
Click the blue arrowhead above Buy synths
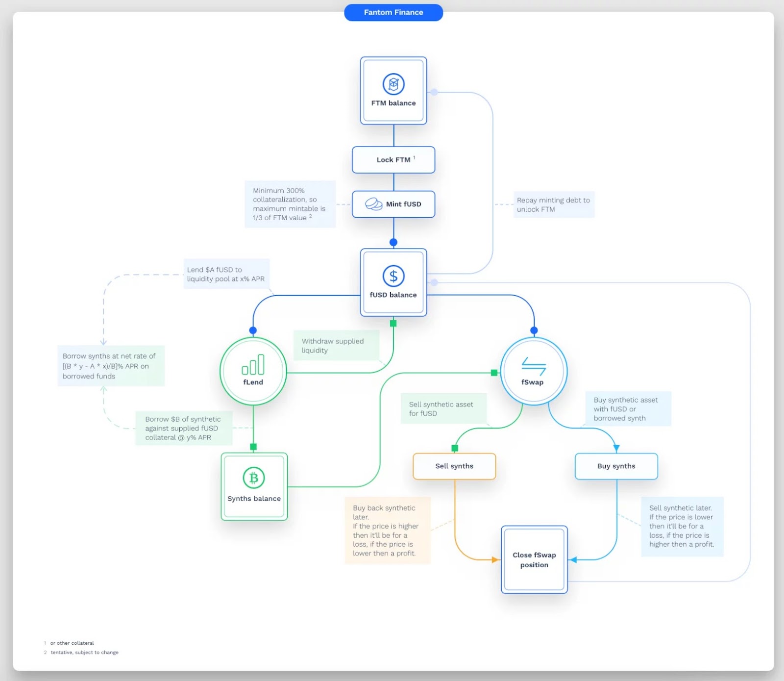click(x=616, y=448)
